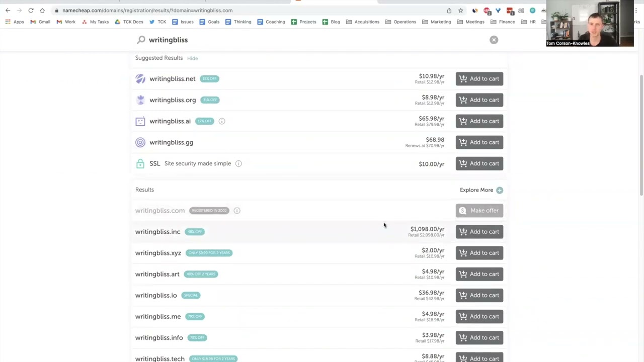
Task: Add writingbliss.xyz to cart
Action: point(479,253)
